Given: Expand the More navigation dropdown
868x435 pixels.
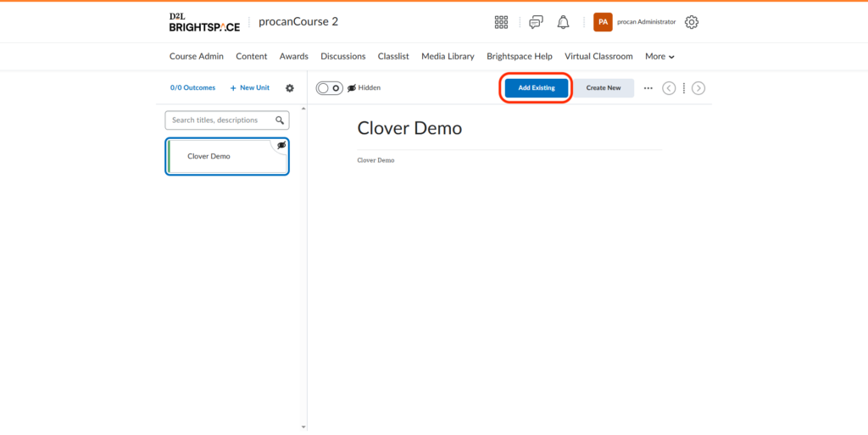Looking at the screenshot, I should (x=659, y=57).
